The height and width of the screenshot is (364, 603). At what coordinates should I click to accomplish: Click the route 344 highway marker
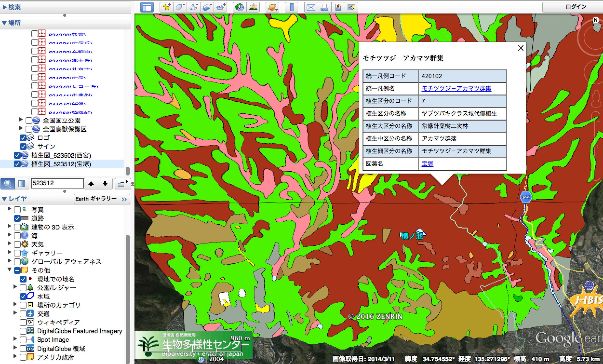[525, 197]
